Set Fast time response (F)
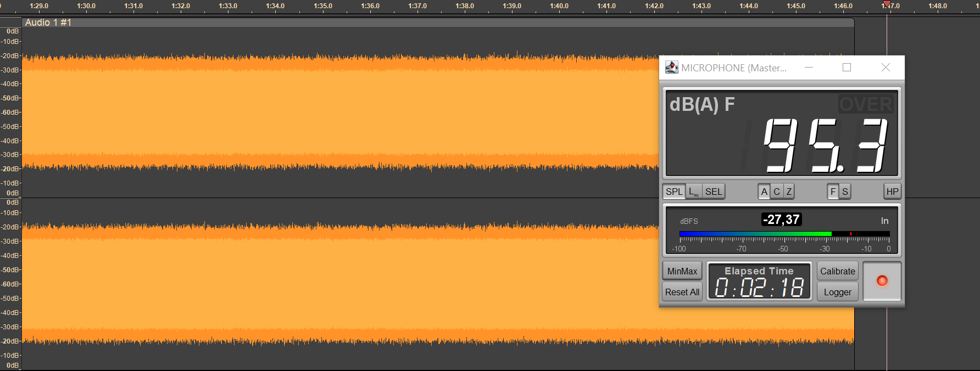This screenshot has width=980, height=371. tap(833, 192)
